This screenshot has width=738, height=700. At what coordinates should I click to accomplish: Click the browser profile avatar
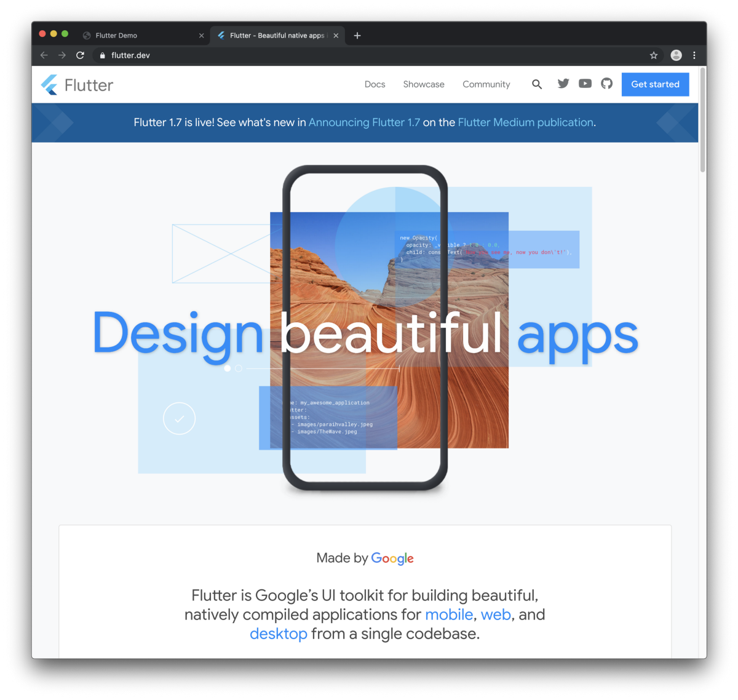(676, 55)
